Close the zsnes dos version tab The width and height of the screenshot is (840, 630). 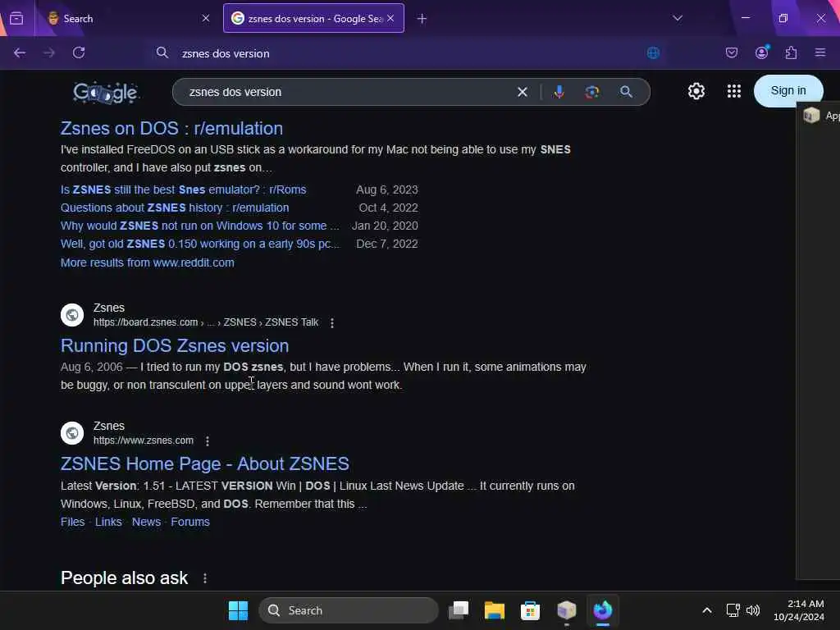click(390, 18)
